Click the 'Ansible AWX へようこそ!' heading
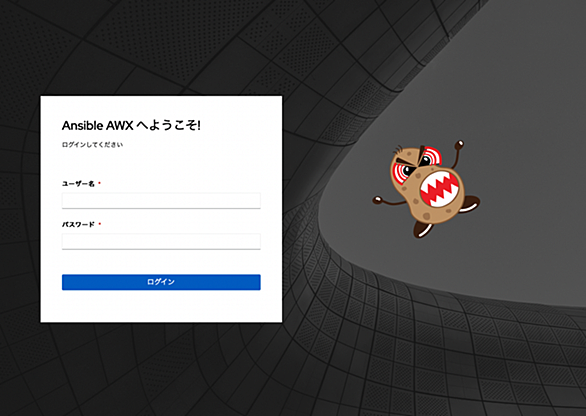This screenshot has height=416, width=586. 131,126
